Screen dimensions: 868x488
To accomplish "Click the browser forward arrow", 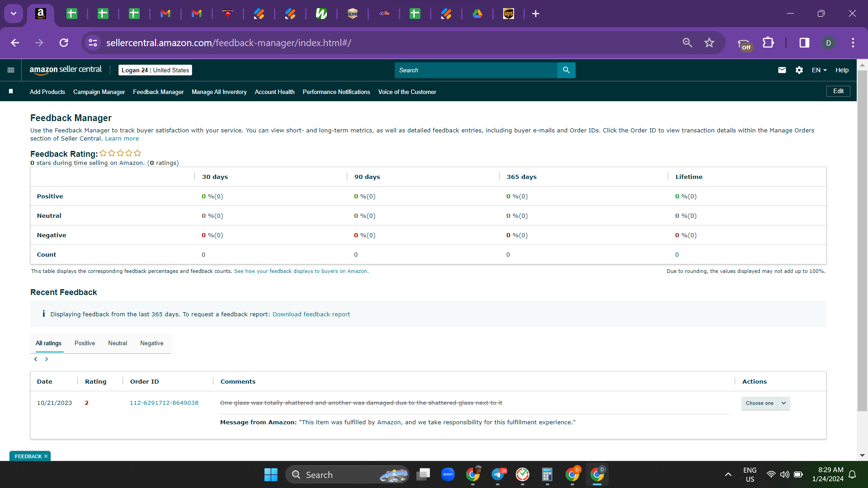I will point(39,43).
